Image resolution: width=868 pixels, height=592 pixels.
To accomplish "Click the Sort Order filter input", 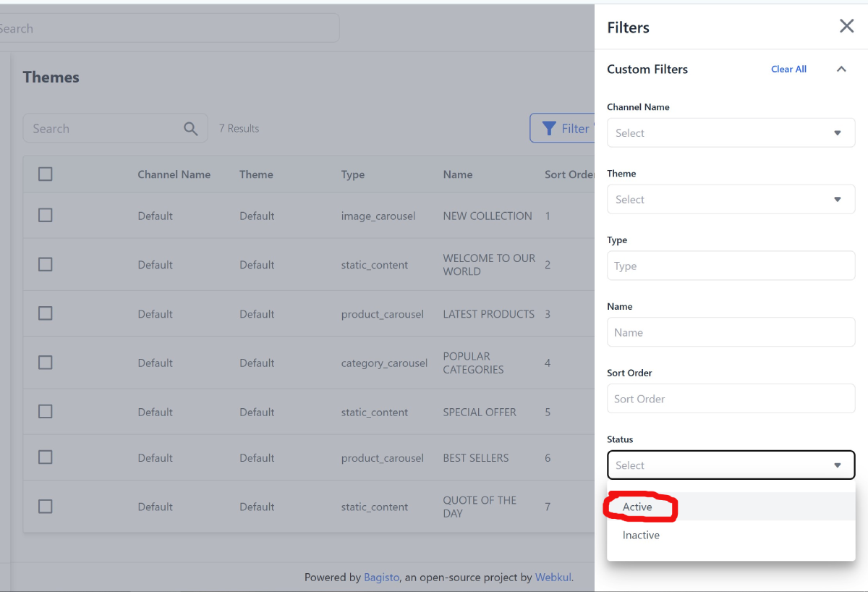I will [x=731, y=399].
